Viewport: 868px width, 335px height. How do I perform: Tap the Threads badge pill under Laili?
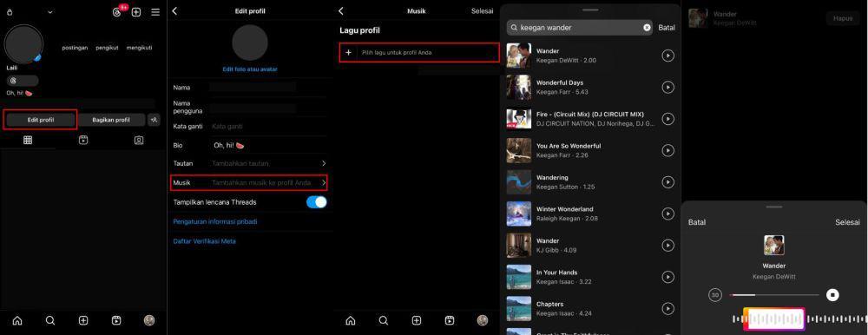23,81
